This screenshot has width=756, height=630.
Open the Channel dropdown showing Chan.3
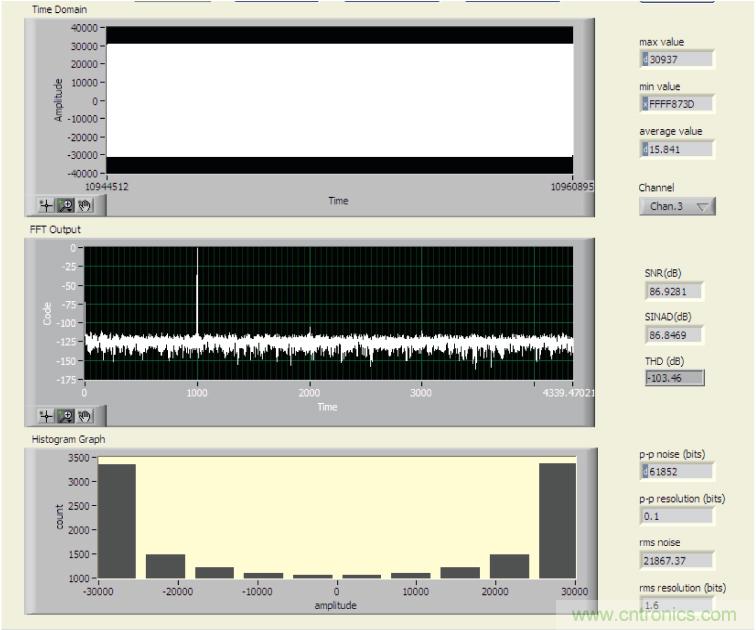[x=677, y=206]
